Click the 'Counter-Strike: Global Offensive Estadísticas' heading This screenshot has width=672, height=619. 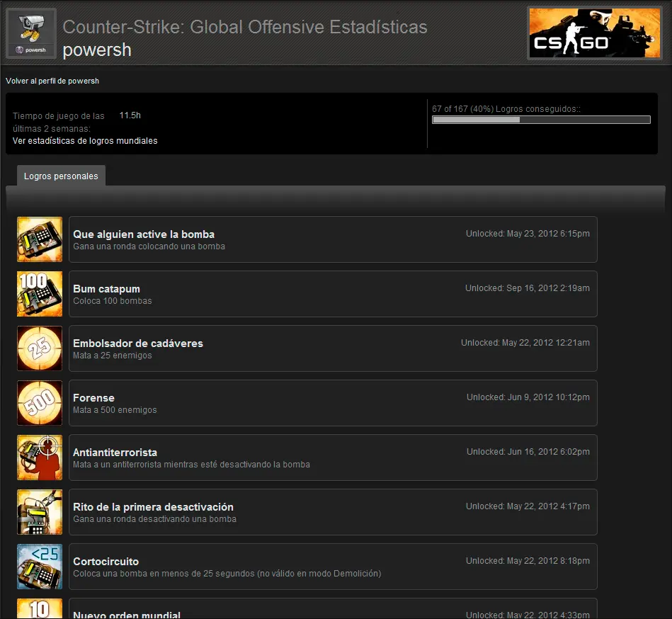click(245, 28)
